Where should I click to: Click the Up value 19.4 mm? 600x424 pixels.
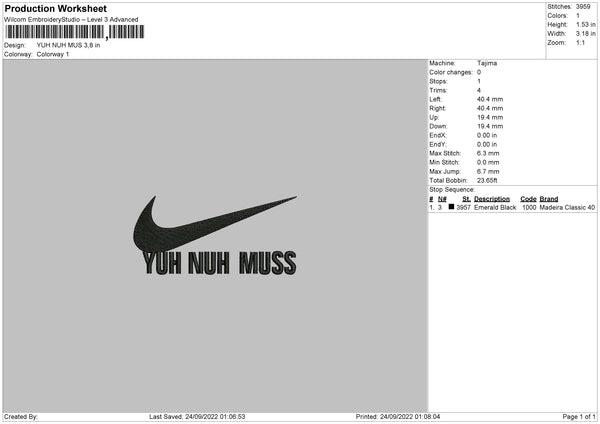[x=490, y=117]
